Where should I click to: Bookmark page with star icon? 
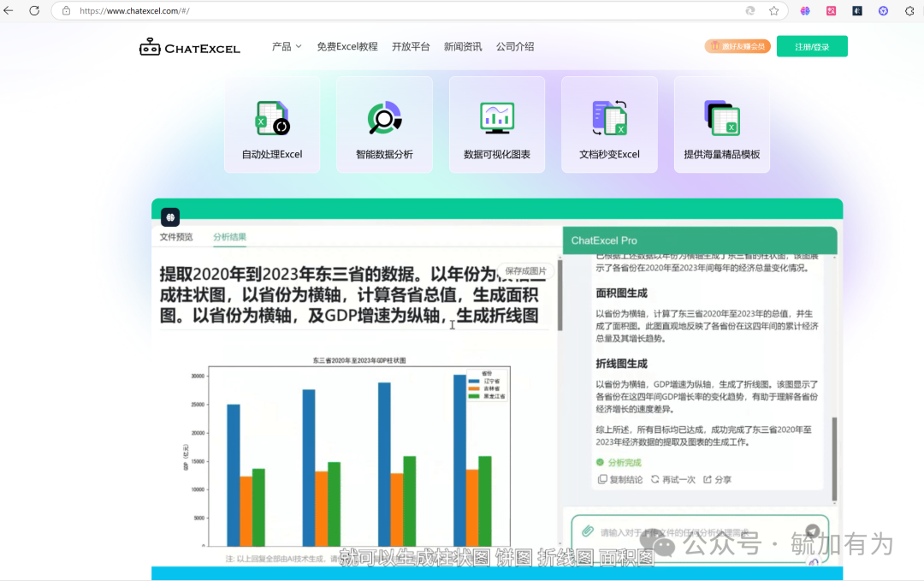[x=773, y=10]
